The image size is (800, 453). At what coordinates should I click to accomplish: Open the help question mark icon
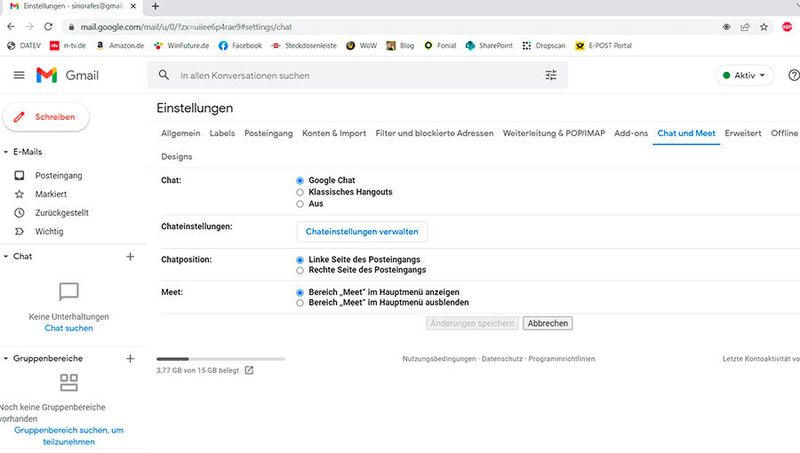[x=793, y=75]
